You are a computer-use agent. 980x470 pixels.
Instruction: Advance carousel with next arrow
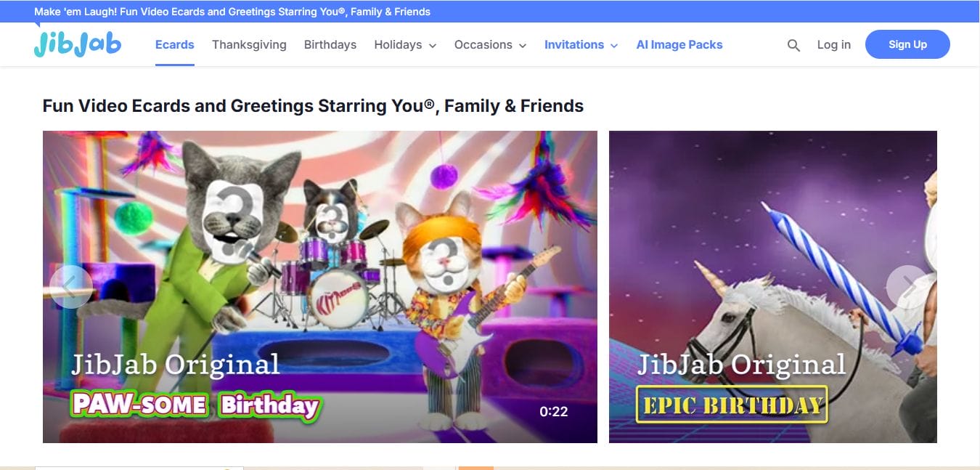click(x=908, y=287)
